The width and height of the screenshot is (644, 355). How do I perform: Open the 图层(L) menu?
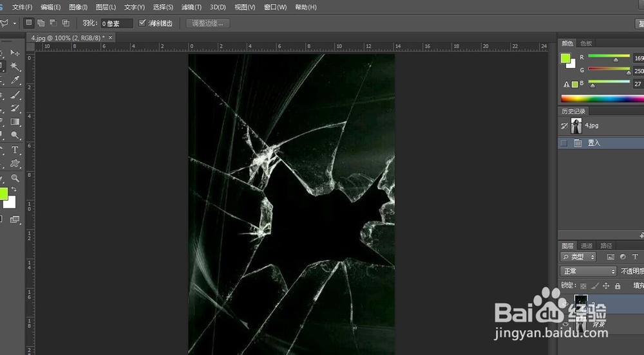[x=106, y=7]
